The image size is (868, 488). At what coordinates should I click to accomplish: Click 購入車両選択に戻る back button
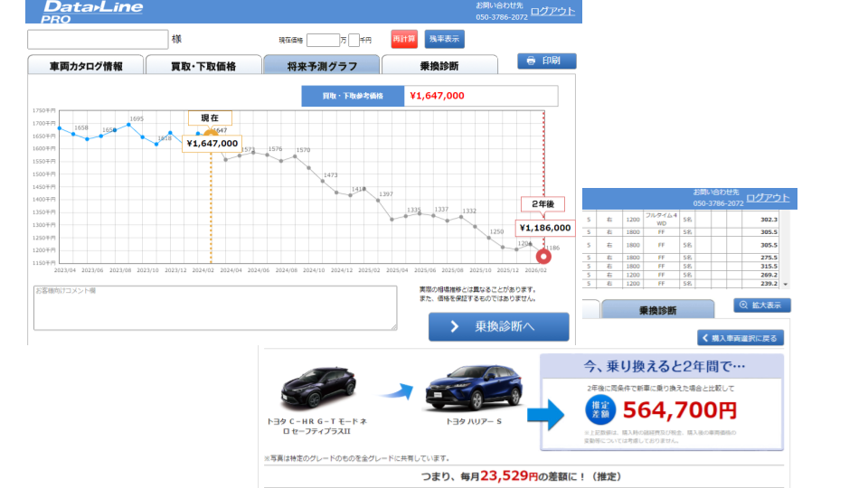(x=741, y=338)
